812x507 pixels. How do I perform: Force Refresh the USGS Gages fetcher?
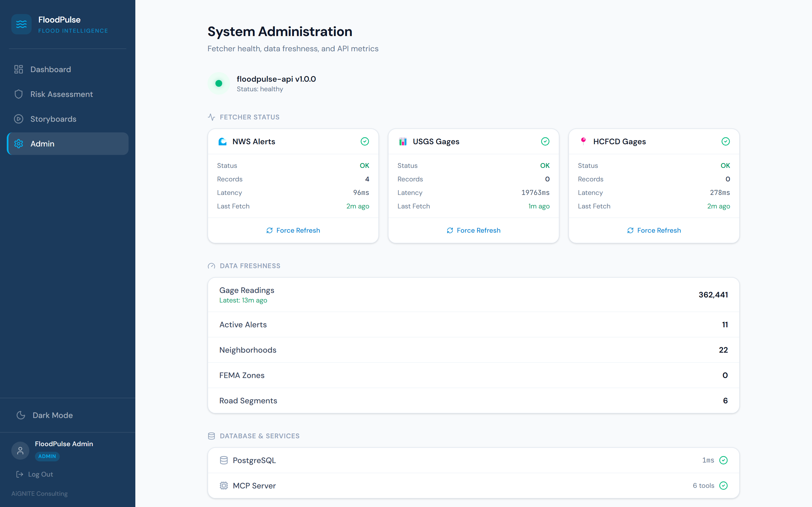click(473, 230)
